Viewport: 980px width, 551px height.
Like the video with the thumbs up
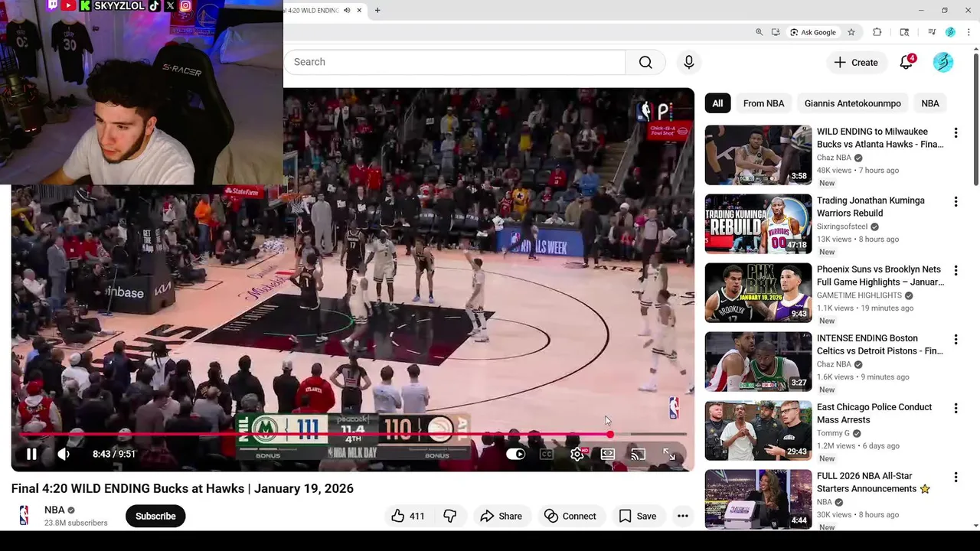click(x=408, y=516)
